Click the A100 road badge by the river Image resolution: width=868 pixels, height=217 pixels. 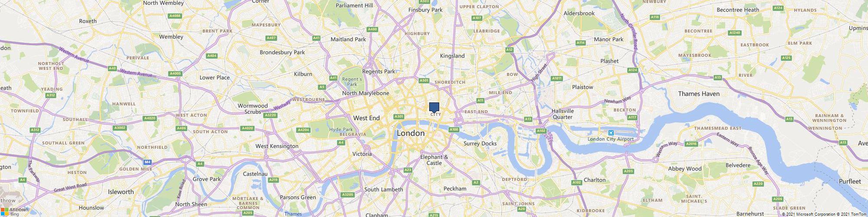tap(454, 129)
